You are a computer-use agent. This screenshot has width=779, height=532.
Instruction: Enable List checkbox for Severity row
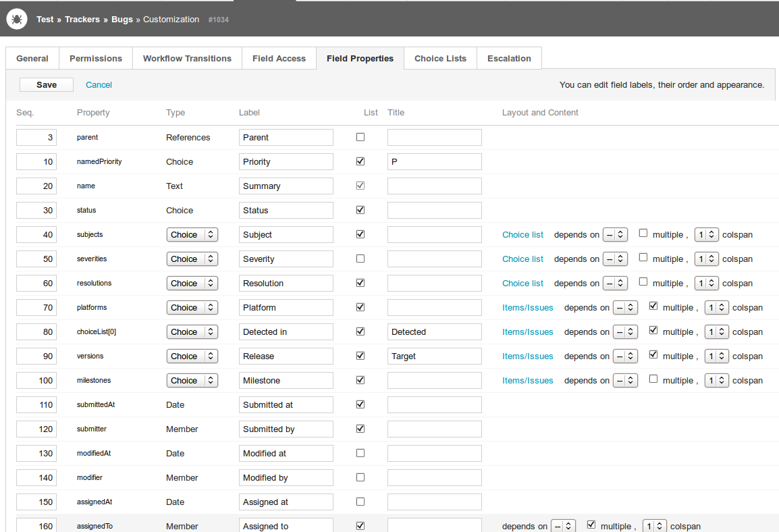point(360,259)
